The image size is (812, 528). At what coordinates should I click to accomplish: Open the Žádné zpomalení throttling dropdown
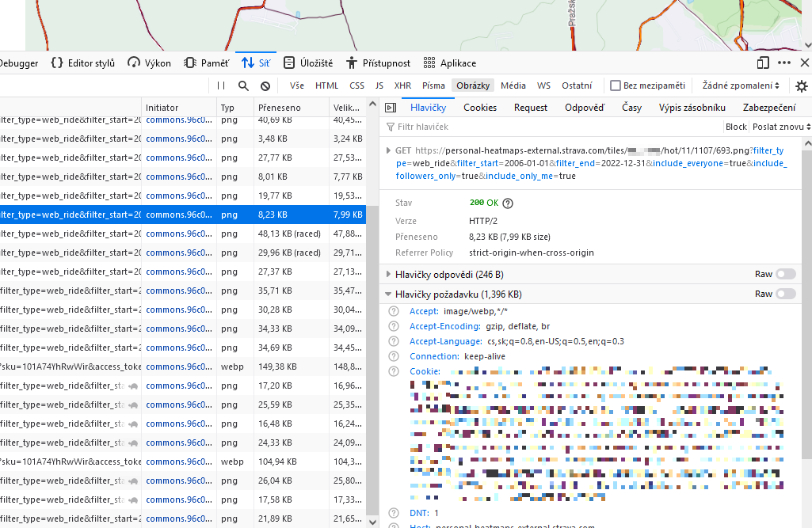[740, 85]
